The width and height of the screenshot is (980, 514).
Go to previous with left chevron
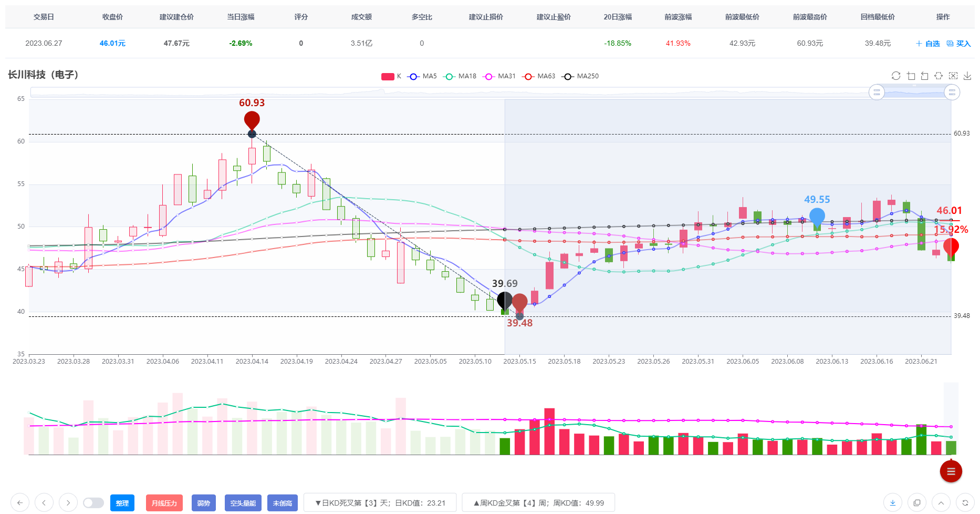click(44, 502)
